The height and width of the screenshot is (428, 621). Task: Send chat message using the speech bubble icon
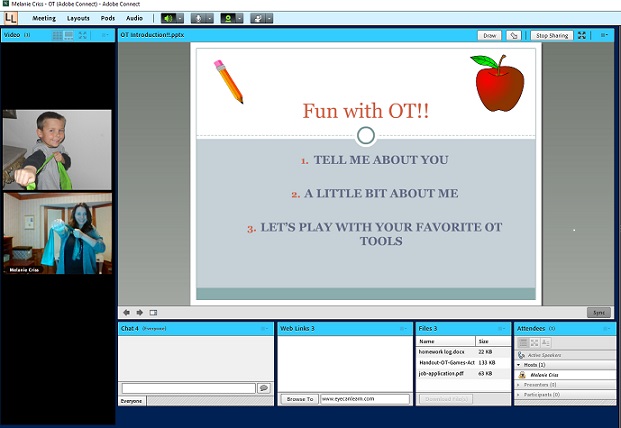click(x=264, y=388)
